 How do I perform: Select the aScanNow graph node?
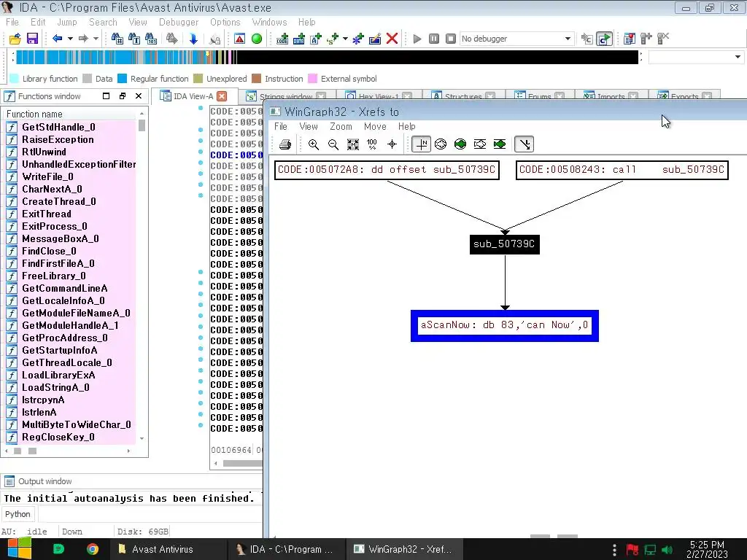point(505,326)
